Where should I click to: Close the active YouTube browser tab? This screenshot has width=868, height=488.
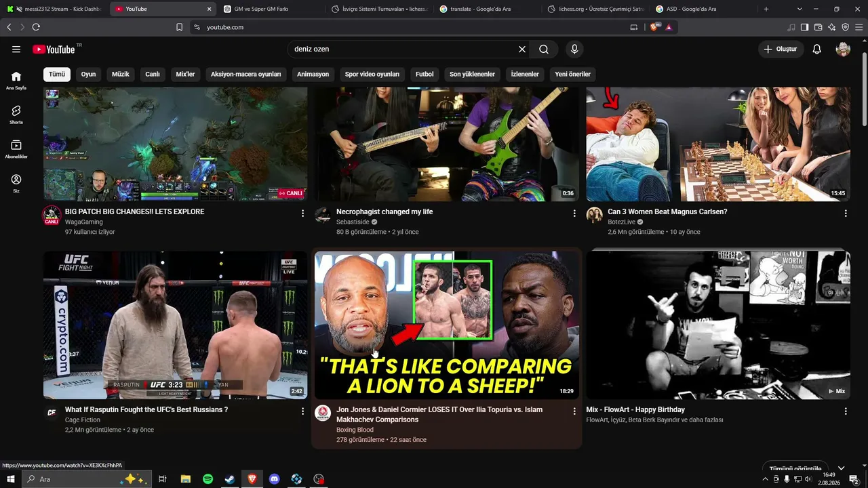(209, 9)
